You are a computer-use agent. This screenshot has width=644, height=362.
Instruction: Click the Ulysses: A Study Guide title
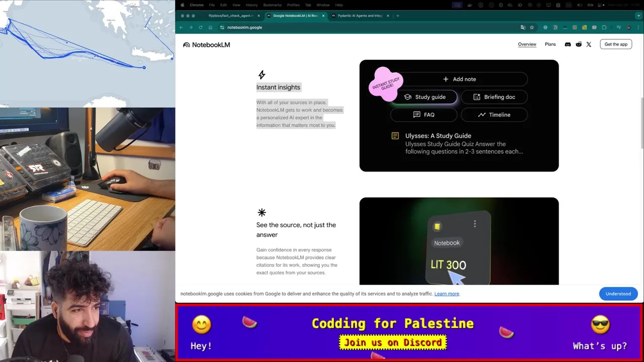click(x=438, y=136)
